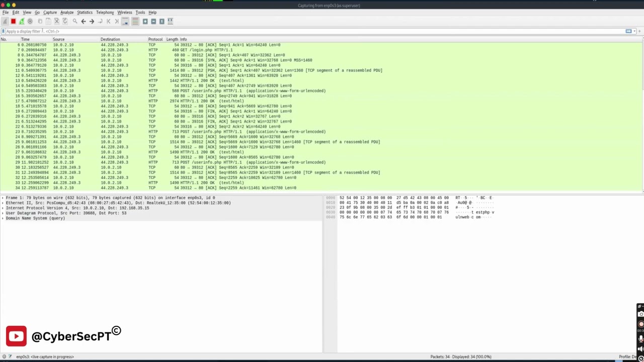
Task: Open the Capture menu
Action: pyautogui.click(x=50, y=12)
